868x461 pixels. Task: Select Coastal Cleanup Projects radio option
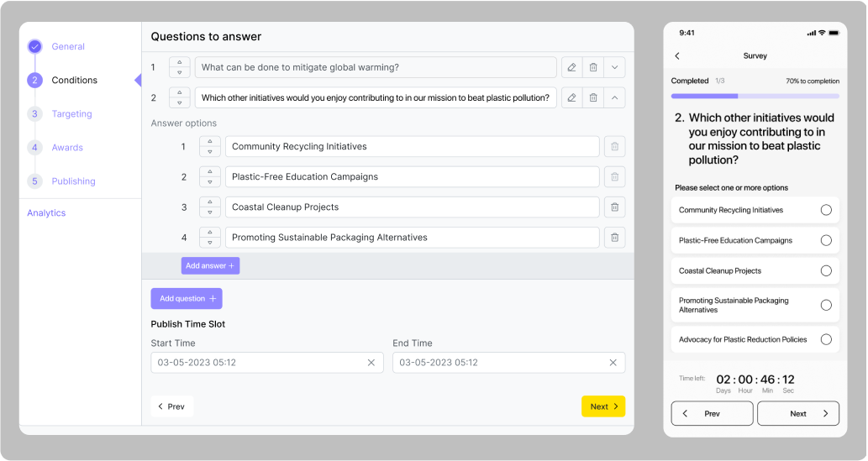point(826,270)
